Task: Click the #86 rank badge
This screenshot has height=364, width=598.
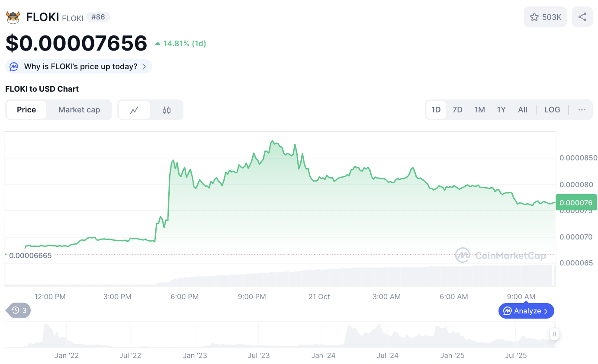Action: point(98,17)
